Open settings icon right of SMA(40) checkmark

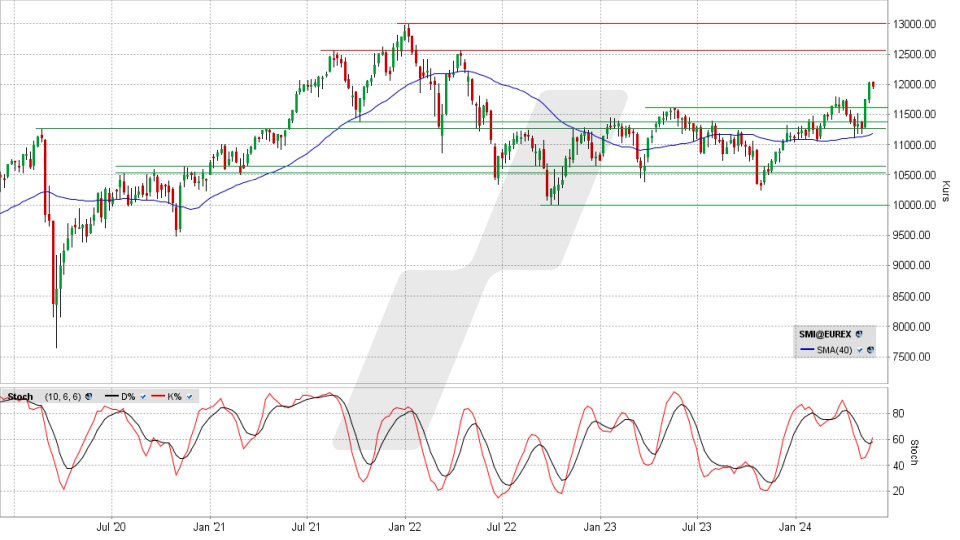870,350
